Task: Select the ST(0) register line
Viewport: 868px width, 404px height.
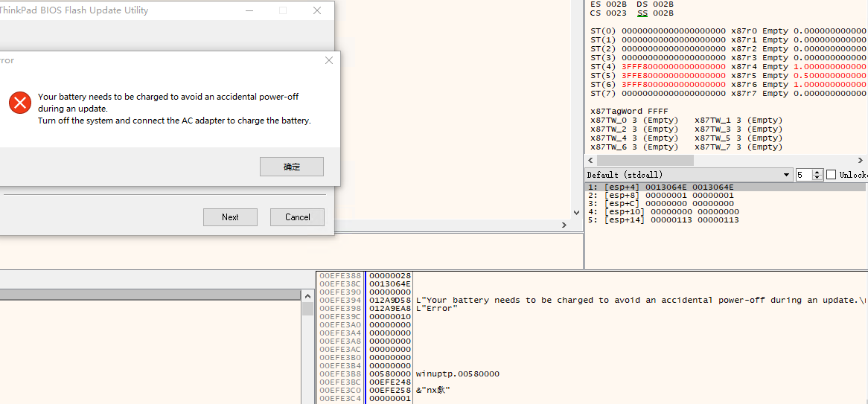Action: click(728, 31)
